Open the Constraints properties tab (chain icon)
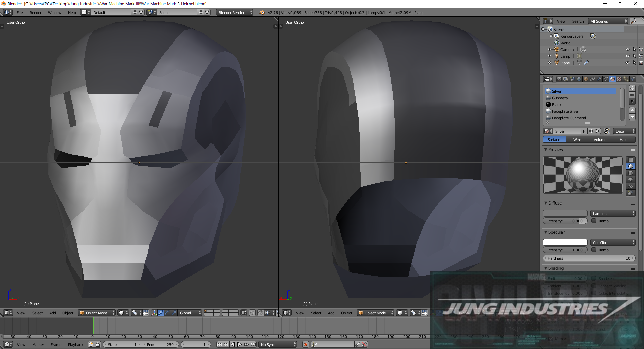This screenshot has width=644, height=349. (x=592, y=79)
